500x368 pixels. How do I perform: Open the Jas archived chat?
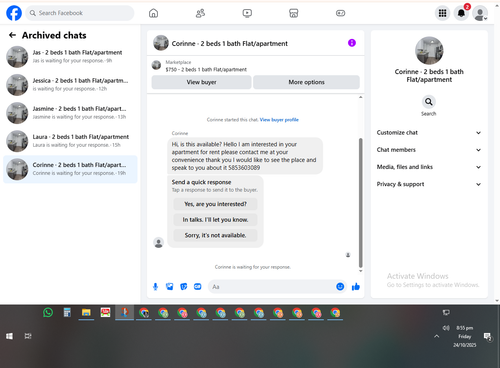pos(70,57)
